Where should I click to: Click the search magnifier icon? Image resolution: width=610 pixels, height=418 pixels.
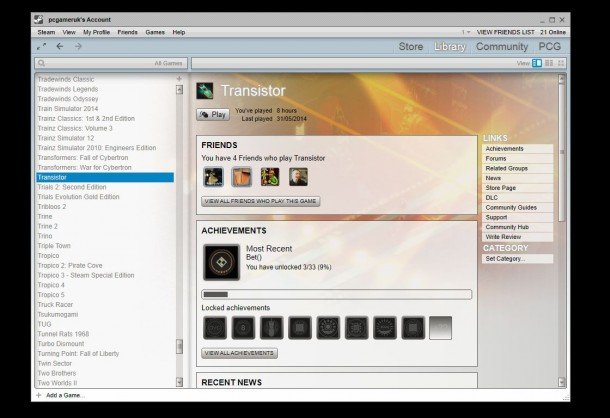coord(42,63)
